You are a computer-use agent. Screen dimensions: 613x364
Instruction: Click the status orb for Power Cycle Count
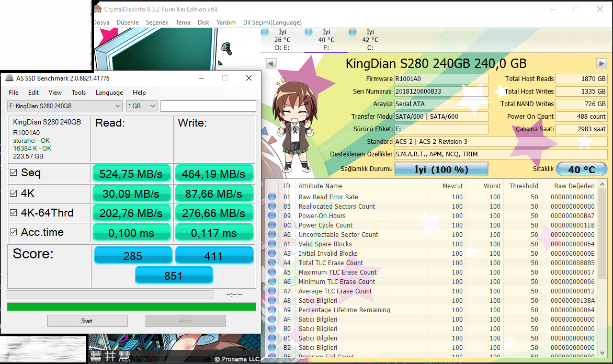pos(272,225)
